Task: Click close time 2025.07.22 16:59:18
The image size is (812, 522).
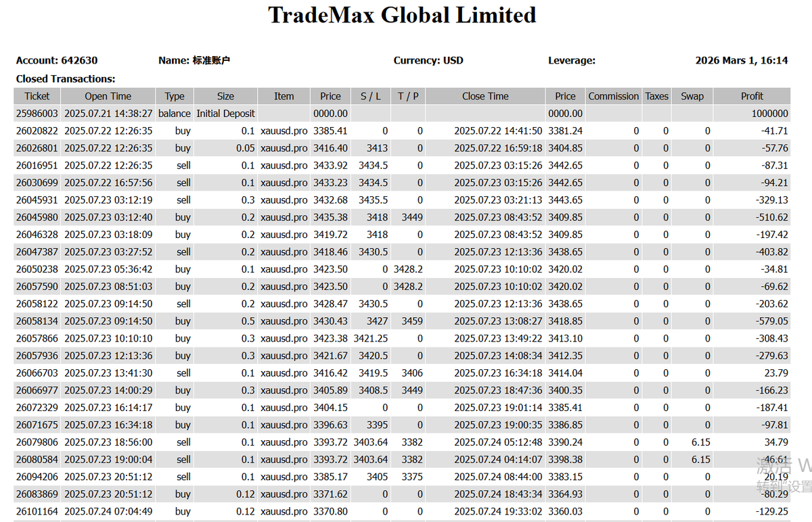Action: tap(498, 148)
